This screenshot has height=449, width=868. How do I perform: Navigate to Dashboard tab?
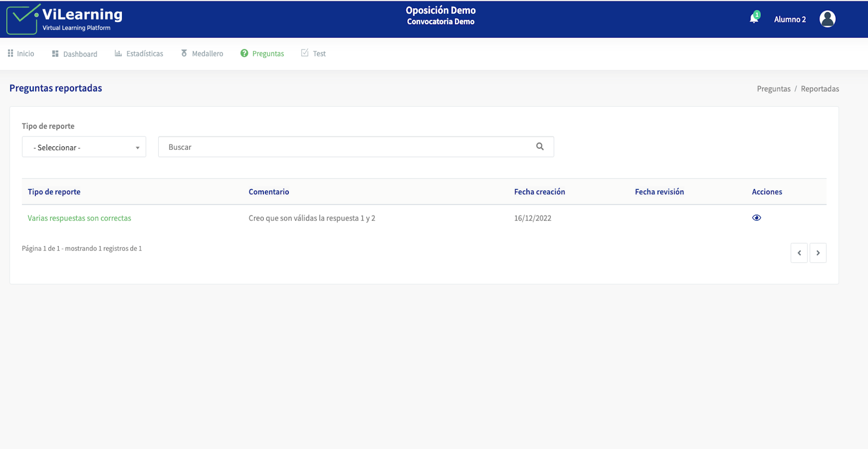pyautogui.click(x=75, y=54)
